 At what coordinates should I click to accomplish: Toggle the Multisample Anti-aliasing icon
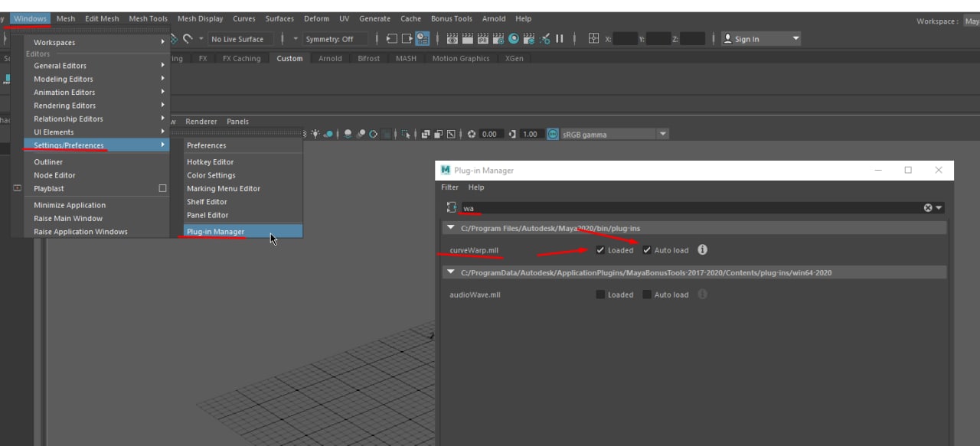pos(374,134)
